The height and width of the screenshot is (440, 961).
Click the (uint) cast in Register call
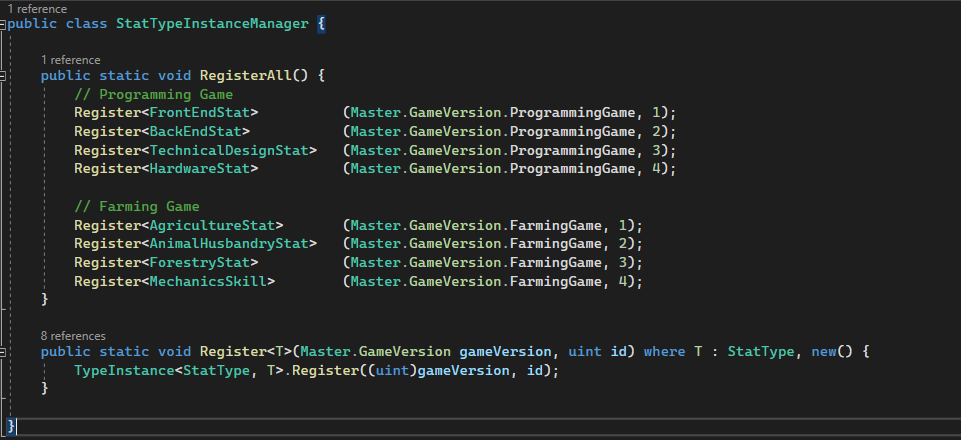click(393, 371)
